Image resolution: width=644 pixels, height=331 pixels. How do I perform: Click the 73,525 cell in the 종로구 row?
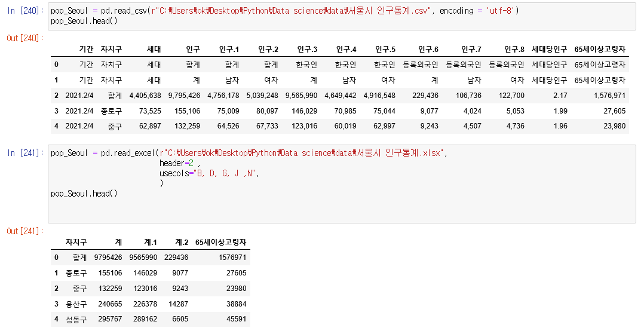coord(150,111)
